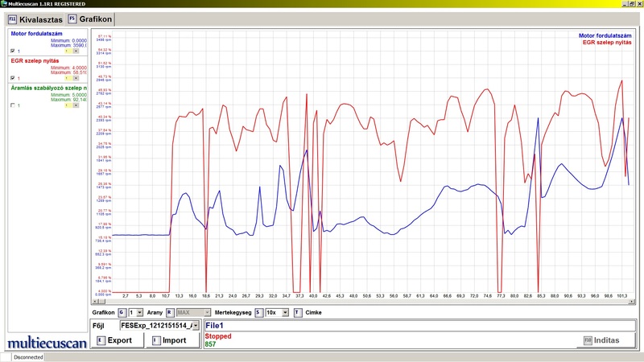
Task: Click the T shortcut icon beside Cimke
Action: pos(297,311)
